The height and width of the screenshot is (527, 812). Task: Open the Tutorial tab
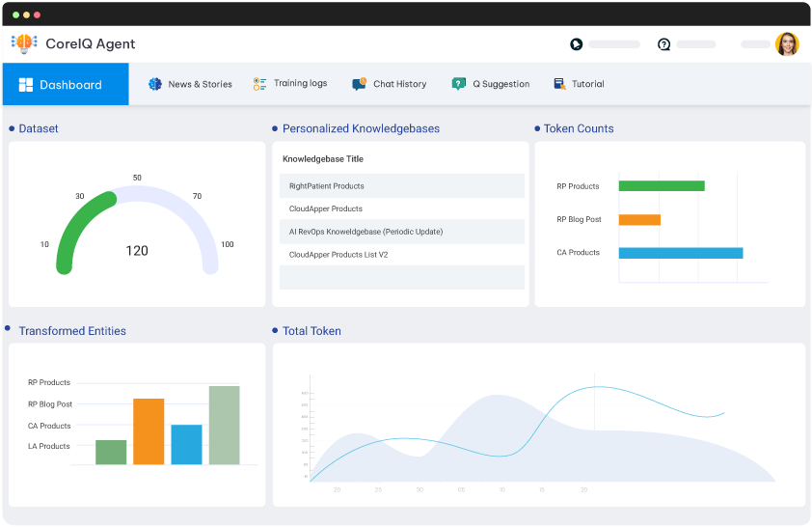tap(579, 84)
